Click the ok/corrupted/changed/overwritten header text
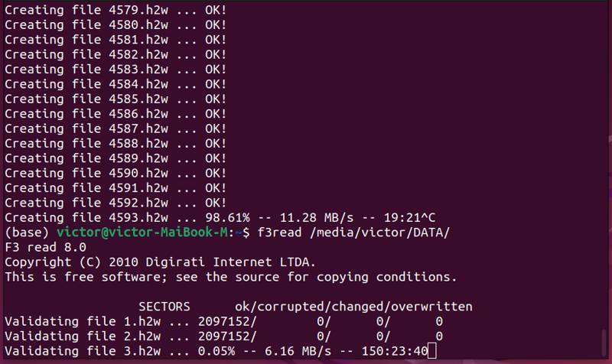Viewport: 612px width, 364px height. (x=353, y=307)
